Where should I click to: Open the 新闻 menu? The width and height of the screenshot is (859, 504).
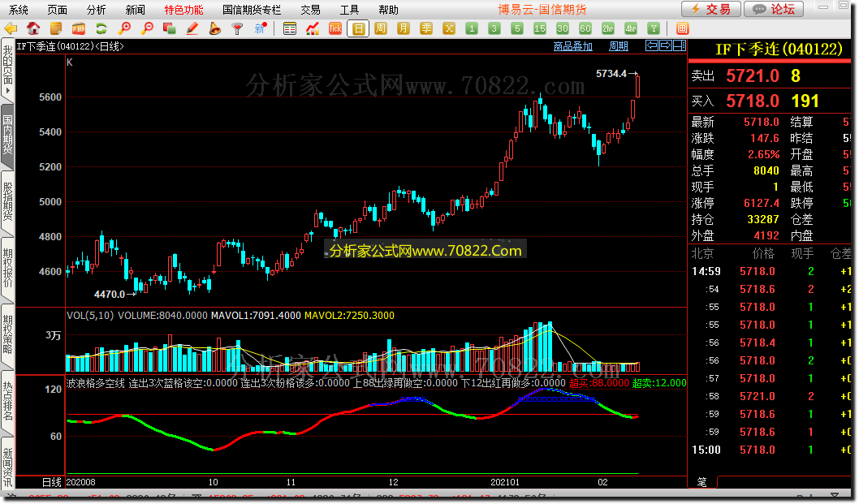(136, 10)
